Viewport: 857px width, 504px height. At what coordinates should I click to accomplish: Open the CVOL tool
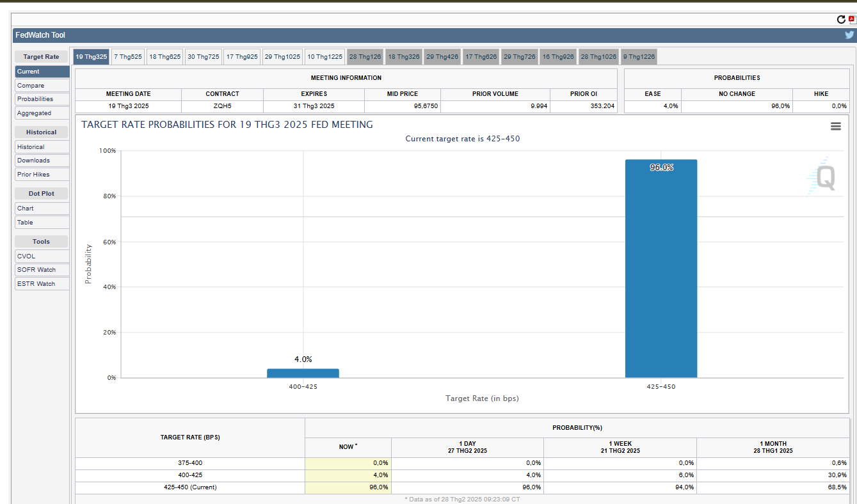42,256
